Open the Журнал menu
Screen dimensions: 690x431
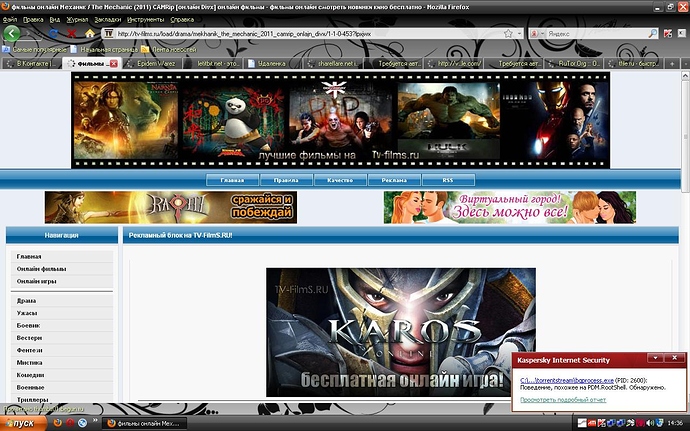(x=77, y=20)
